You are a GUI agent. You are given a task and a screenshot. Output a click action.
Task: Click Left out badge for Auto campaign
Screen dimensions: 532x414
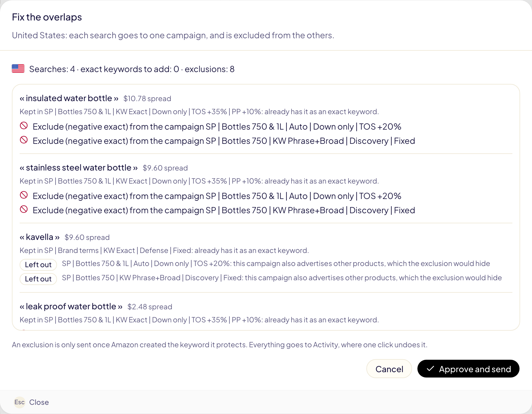(38, 265)
